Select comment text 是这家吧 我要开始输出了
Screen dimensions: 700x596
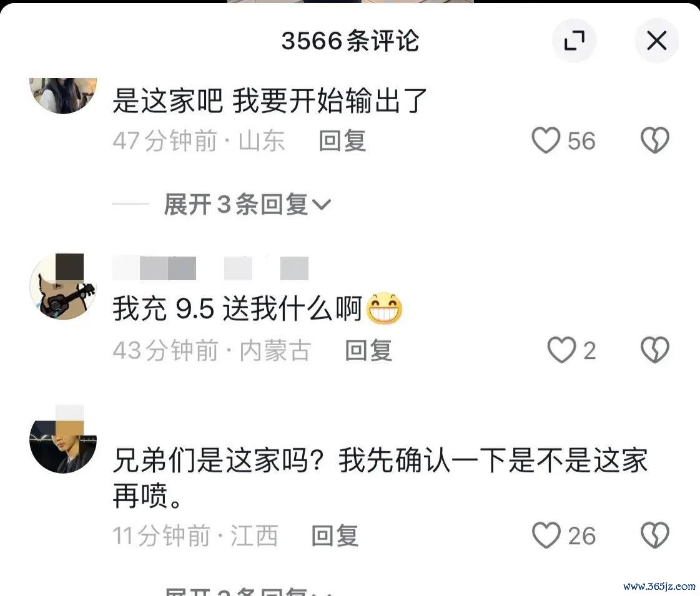pos(270,101)
